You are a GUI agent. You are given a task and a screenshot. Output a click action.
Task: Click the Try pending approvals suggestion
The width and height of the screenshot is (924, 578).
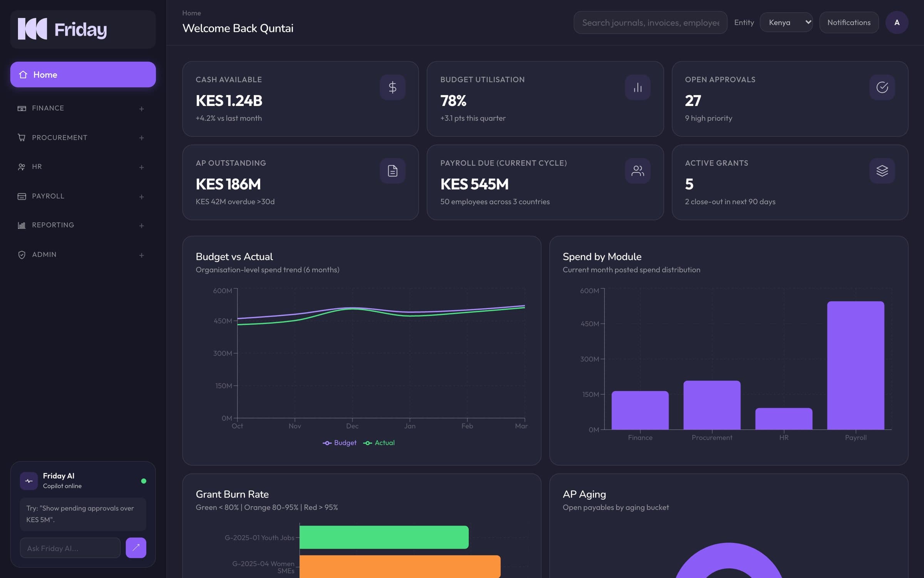83,514
